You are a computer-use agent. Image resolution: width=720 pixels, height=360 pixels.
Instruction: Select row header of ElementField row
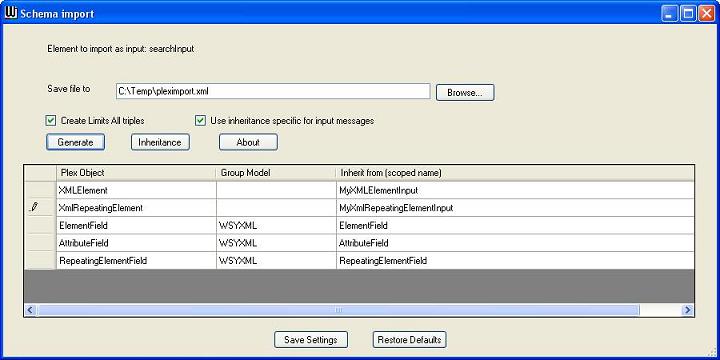(x=40, y=225)
